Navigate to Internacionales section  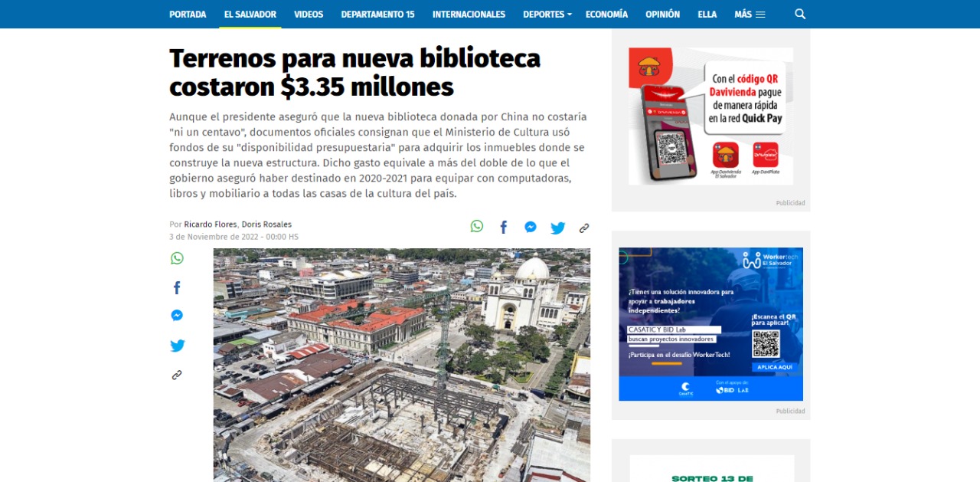pos(469,15)
